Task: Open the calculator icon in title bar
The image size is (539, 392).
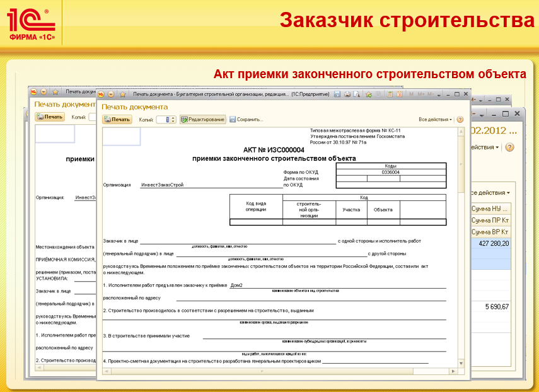Action: click(x=390, y=94)
